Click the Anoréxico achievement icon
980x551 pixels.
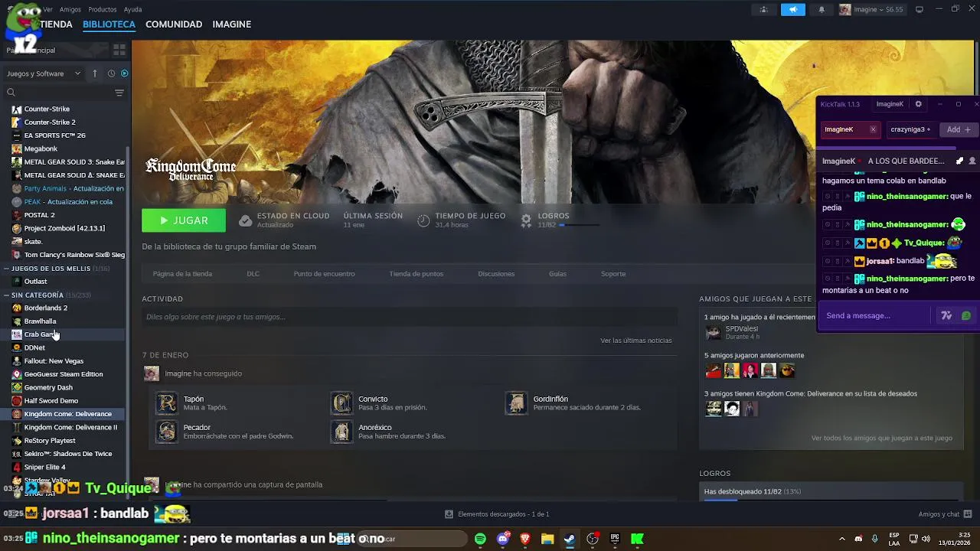click(x=341, y=432)
